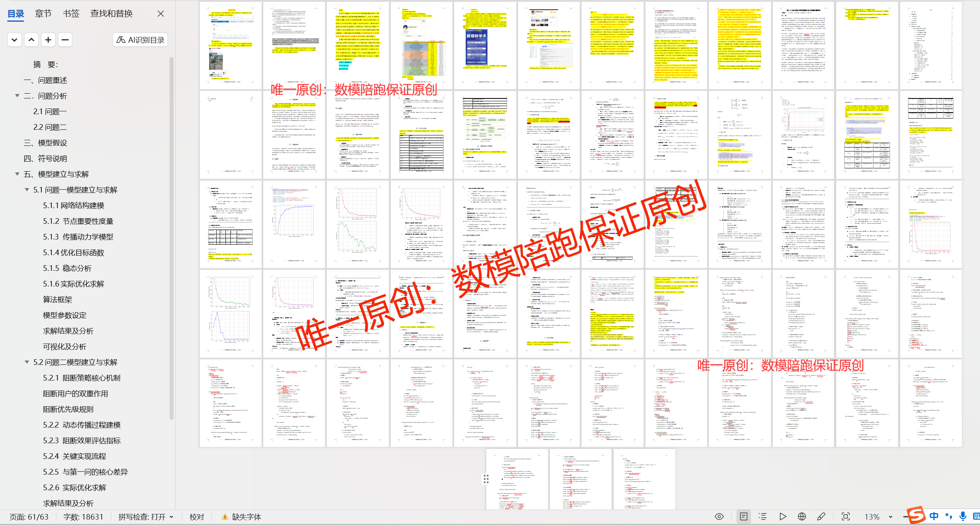Switch to outline view icon

tap(763, 517)
